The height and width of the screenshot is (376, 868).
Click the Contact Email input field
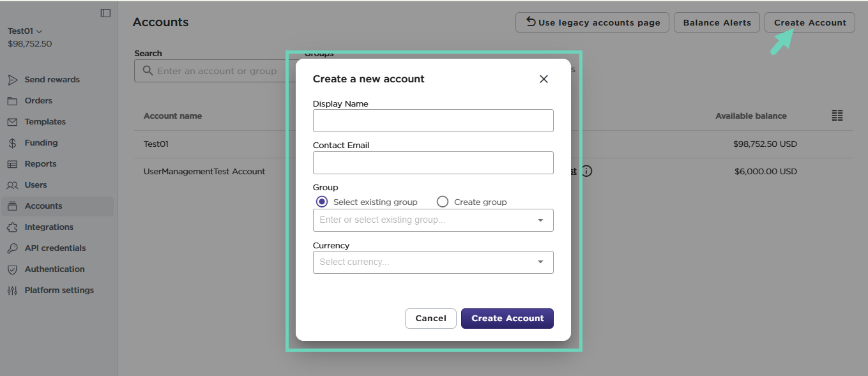click(433, 163)
